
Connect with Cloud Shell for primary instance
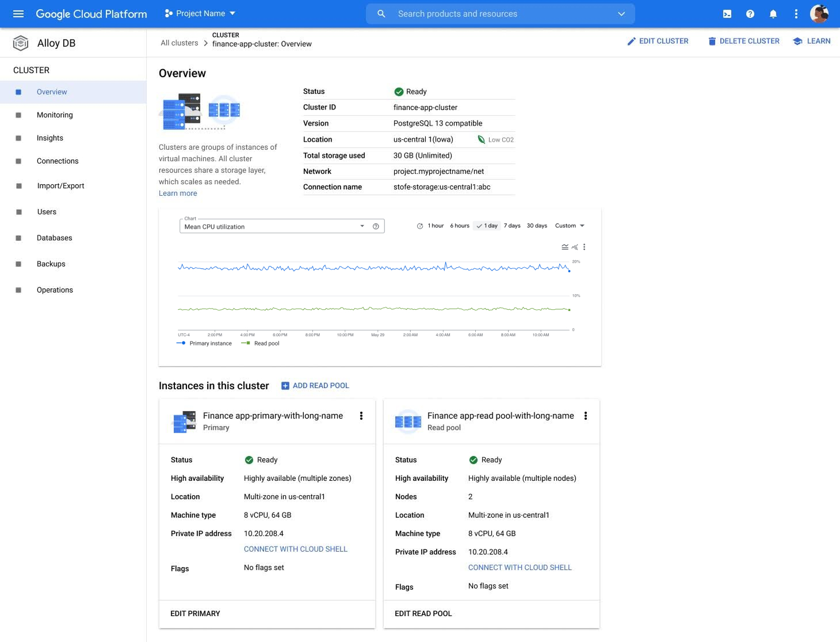tap(296, 549)
